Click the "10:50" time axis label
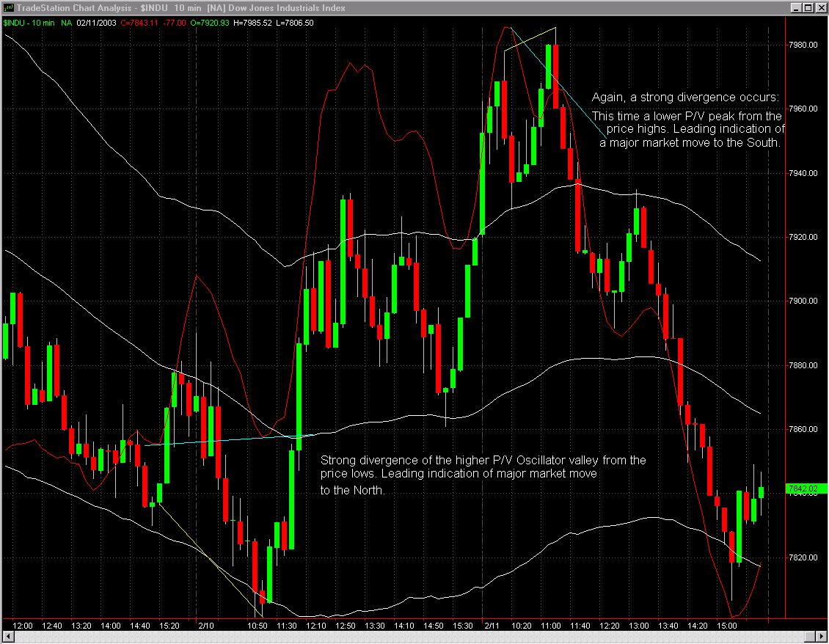 coord(258,626)
